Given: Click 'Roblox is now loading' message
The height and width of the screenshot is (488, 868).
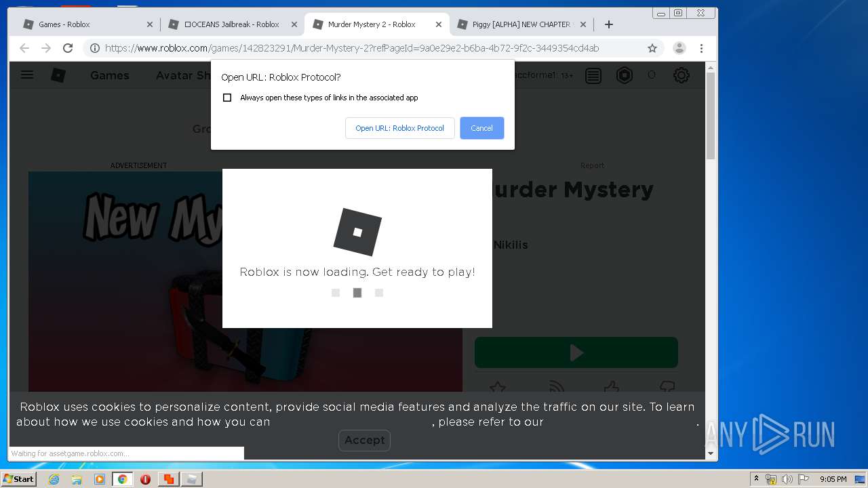Looking at the screenshot, I should pos(357,272).
